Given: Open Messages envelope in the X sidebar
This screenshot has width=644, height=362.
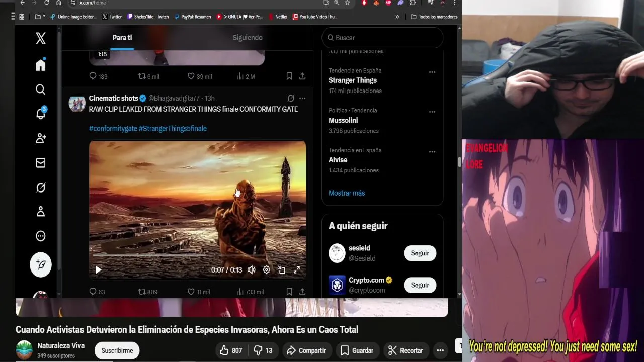Looking at the screenshot, I should [x=41, y=163].
